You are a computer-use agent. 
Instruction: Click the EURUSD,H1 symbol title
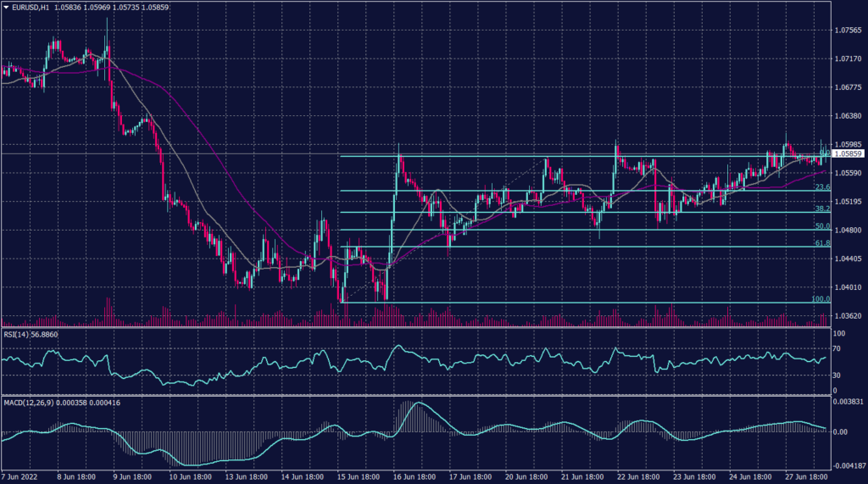pyautogui.click(x=31, y=7)
